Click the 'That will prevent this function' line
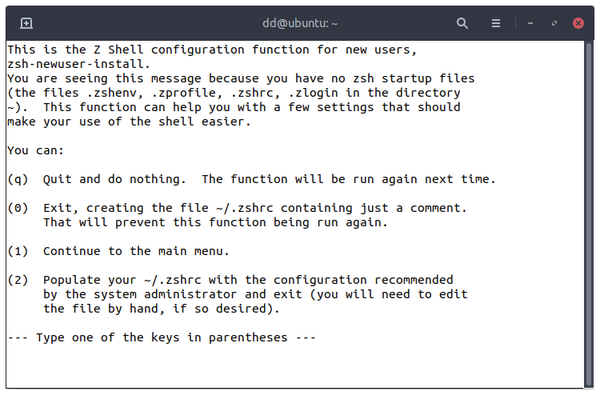 coord(215,222)
